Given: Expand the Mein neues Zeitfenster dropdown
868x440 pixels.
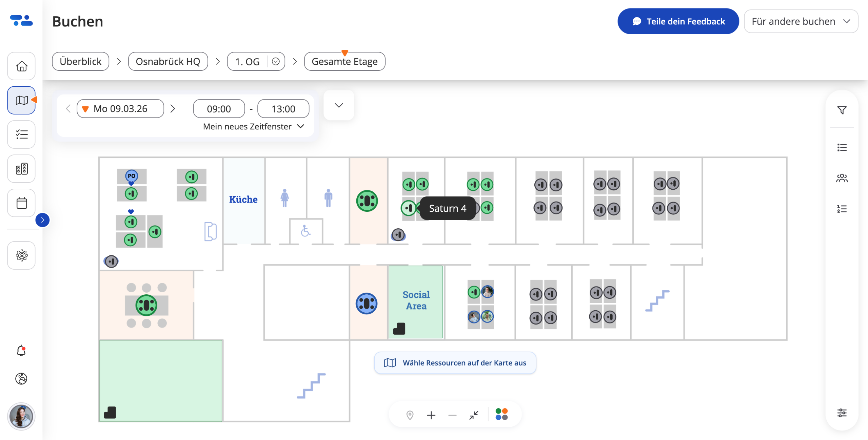Looking at the screenshot, I should pos(254,126).
